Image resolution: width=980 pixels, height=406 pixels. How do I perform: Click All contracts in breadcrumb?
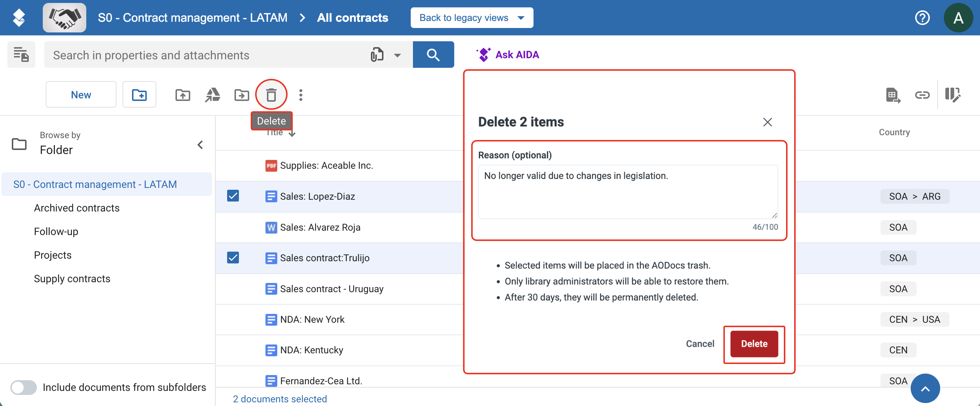(x=352, y=18)
